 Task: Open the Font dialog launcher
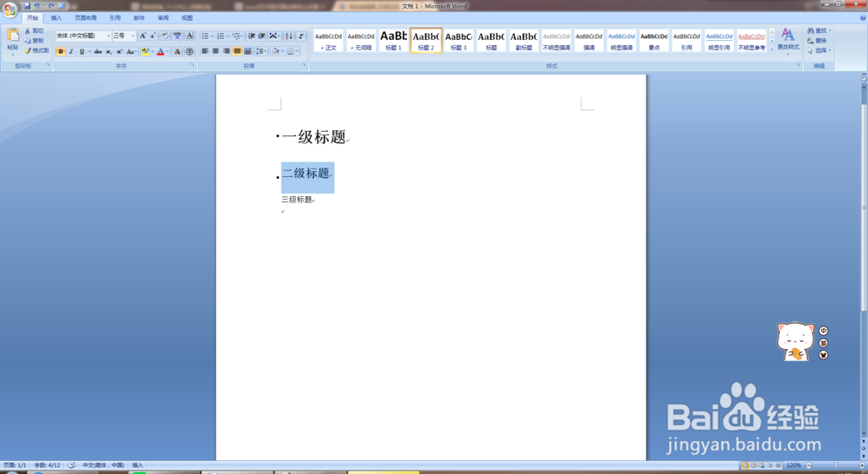[x=193, y=65]
